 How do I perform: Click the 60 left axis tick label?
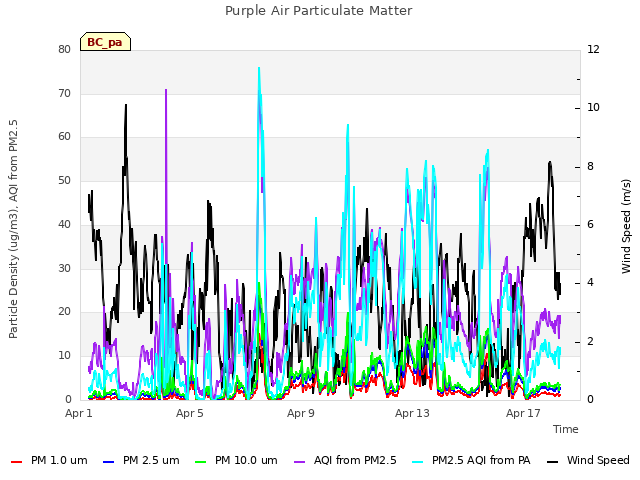64,137
